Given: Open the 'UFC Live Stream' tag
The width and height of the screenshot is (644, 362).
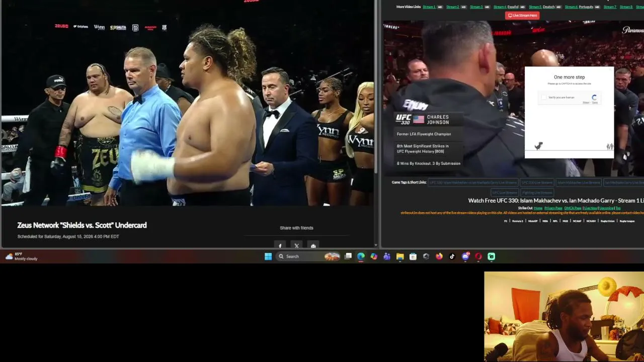Looking at the screenshot, I should click(504, 193).
